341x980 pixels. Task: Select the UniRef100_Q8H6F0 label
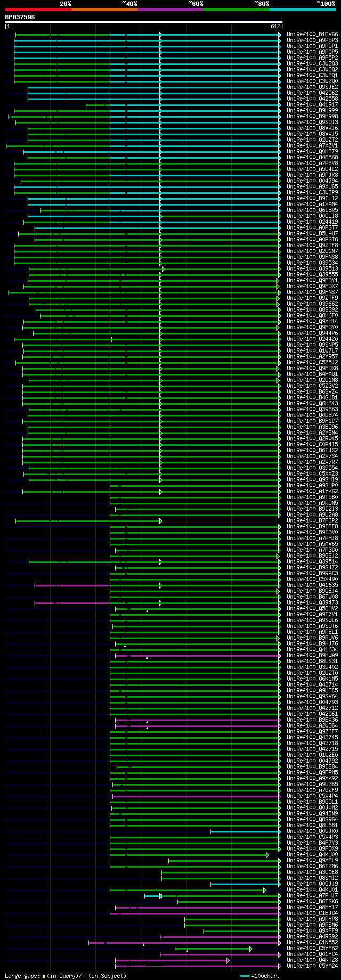pyautogui.click(x=312, y=315)
